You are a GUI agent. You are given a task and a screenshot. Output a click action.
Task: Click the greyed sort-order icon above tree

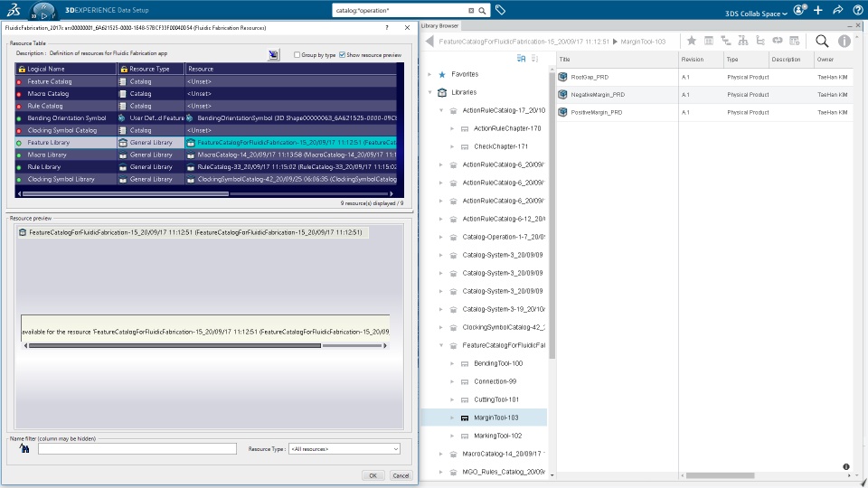tap(534, 58)
